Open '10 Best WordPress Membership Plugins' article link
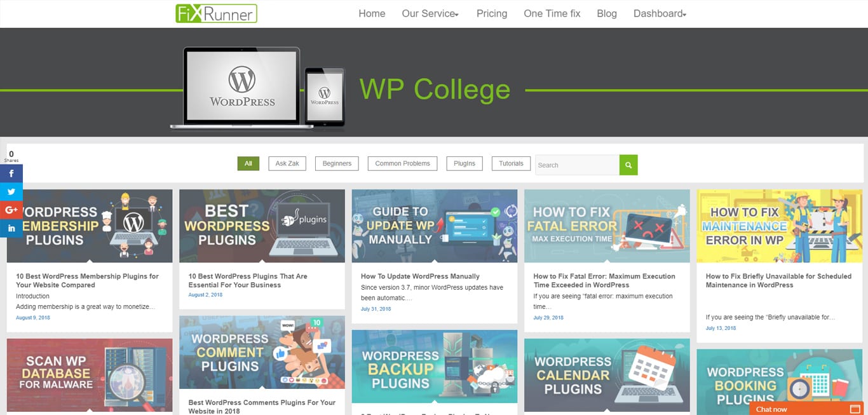Viewport: 868px width, 415px height. [87, 280]
